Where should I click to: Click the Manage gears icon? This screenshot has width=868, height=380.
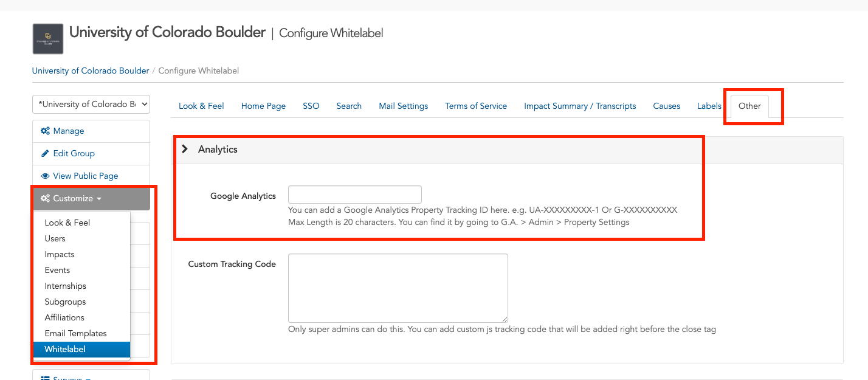tap(45, 131)
